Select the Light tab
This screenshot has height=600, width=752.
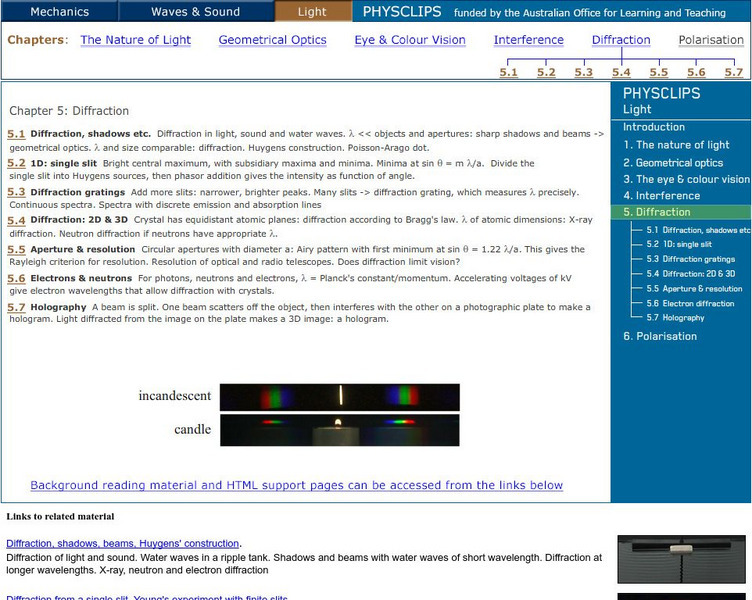312,12
